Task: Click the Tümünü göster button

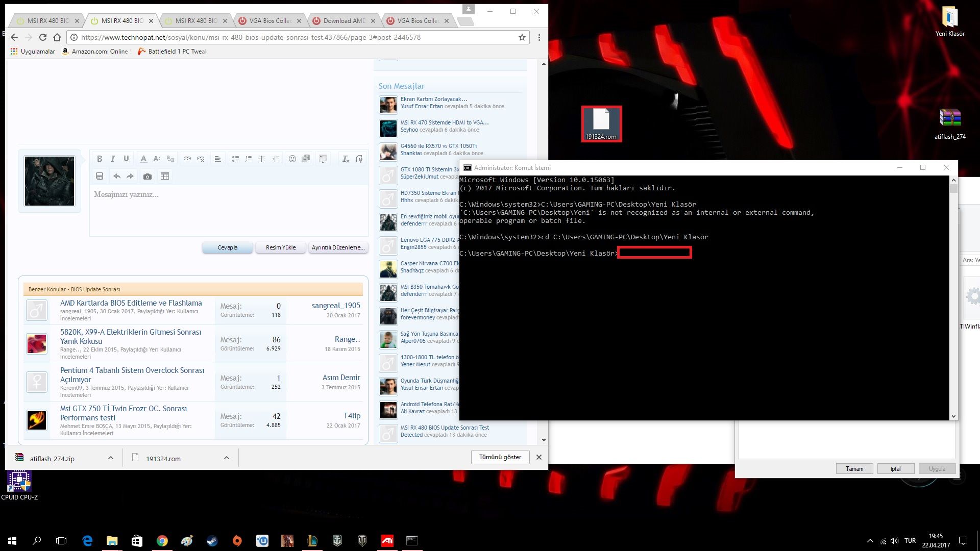Action: pyautogui.click(x=500, y=457)
